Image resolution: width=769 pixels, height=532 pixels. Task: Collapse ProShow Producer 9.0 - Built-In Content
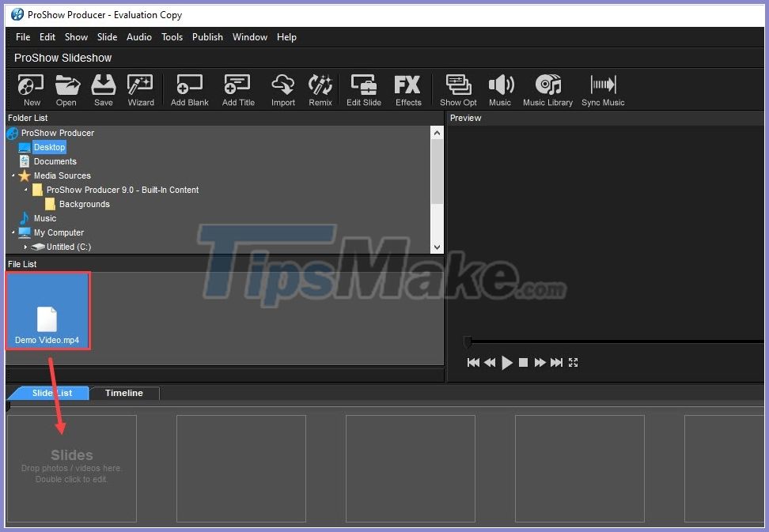(25, 190)
